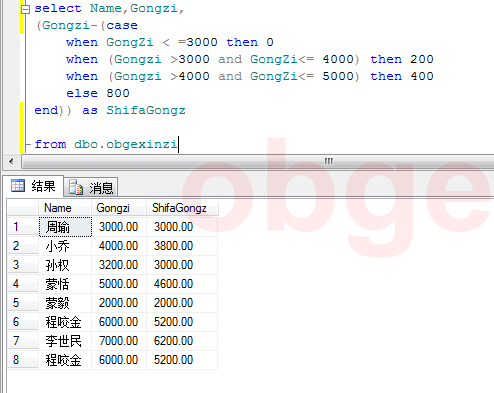Viewport: 494px width, 393px height.
Task: Click the 'then 400' value in query
Action: pyautogui.click(x=402, y=76)
